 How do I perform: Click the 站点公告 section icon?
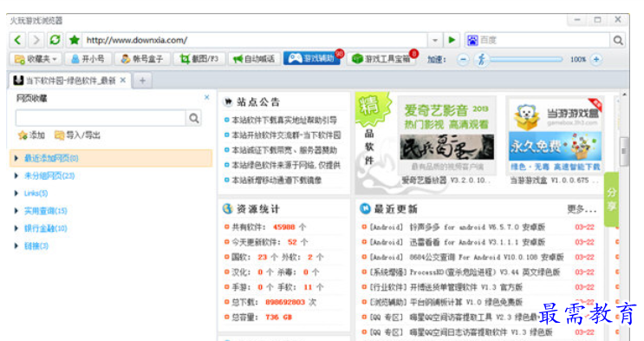[228, 102]
